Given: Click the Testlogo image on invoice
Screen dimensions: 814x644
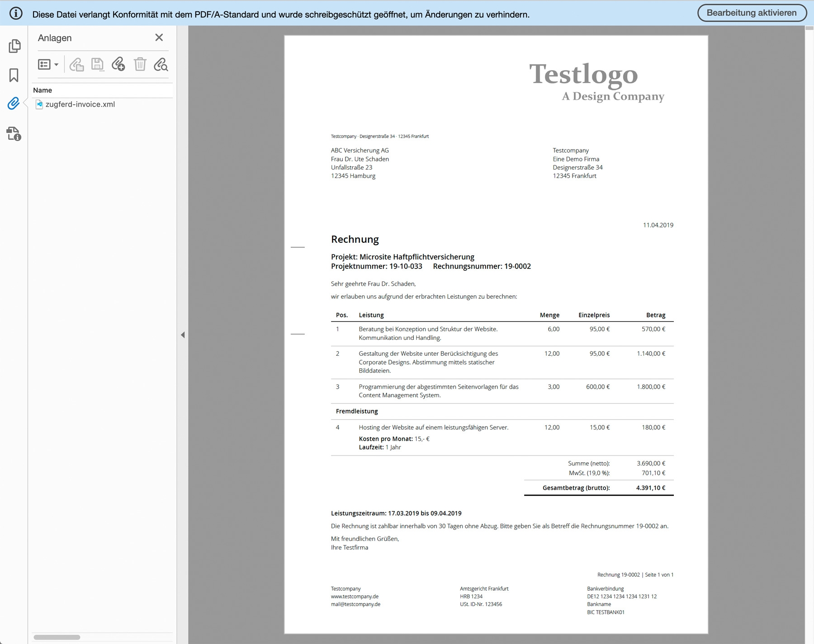Looking at the screenshot, I should (596, 82).
